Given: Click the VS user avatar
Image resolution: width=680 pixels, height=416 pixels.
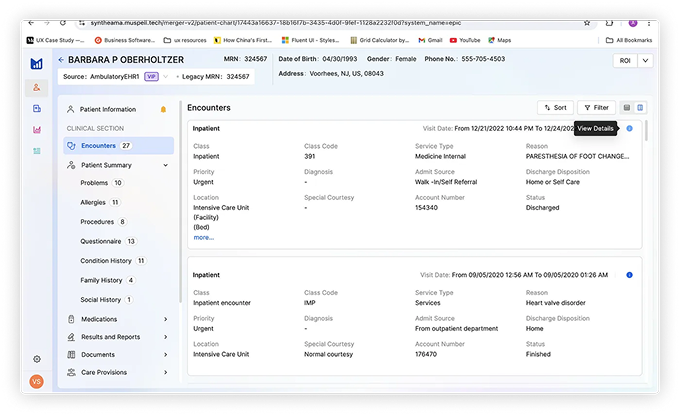Looking at the screenshot, I should click(x=36, y=381).
